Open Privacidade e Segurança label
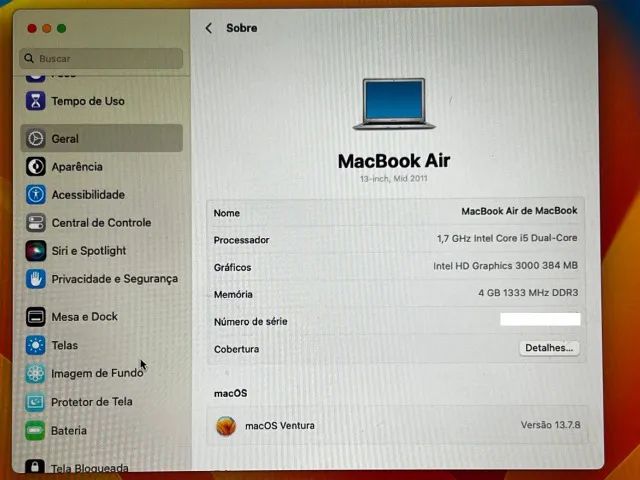This screenshot has width=640, height=480. (115, 279)
